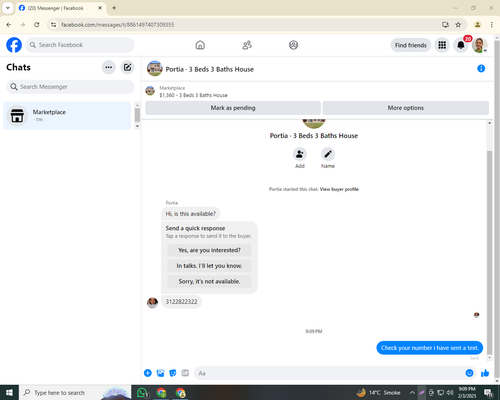This screenshot has height=400, width=500.
Task: Open the taskbar clock showing 9:09 PM
Action: point(467,392)
